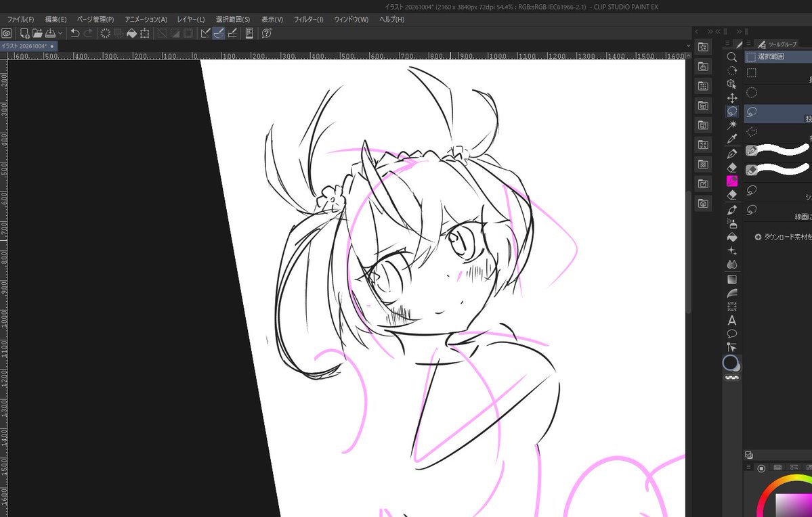Viewport: 812px width, 517px height.
Task: Expand the canvas tab list chevron
Action: pyautogui.click(x=688, y=46)
